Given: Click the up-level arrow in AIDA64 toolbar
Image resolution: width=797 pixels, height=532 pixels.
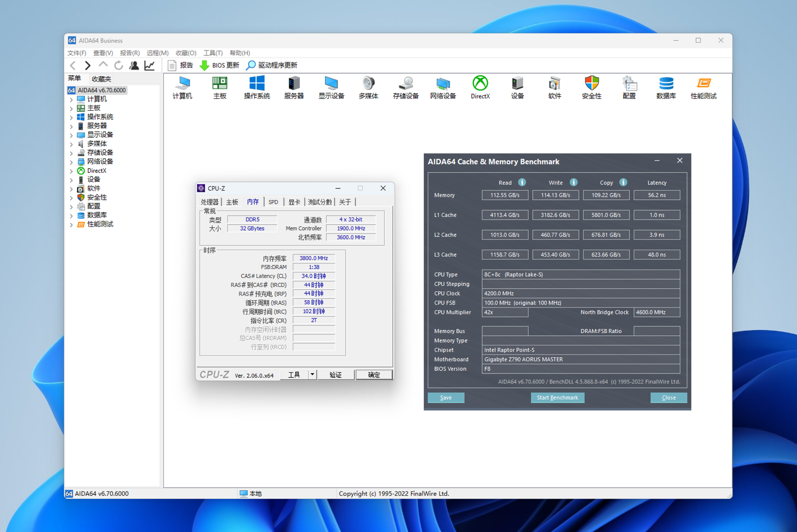Looking at the screenshot, I should coord(103,64).
